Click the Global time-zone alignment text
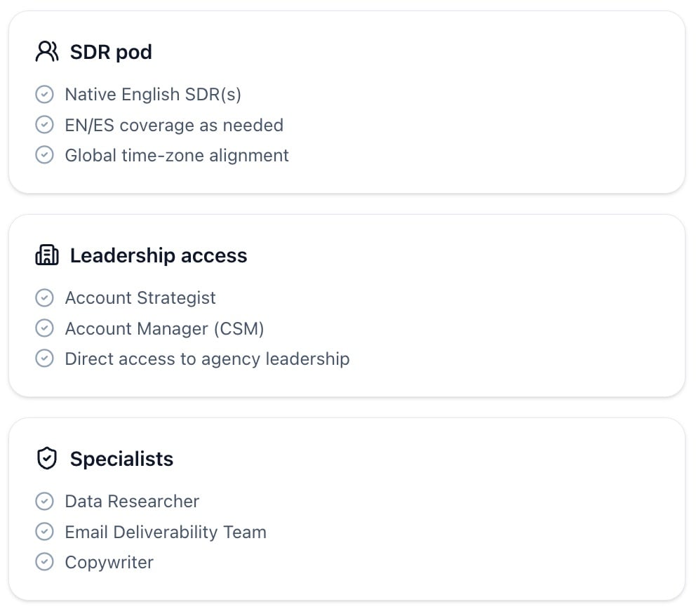696x616 pixels. point(177,155)
